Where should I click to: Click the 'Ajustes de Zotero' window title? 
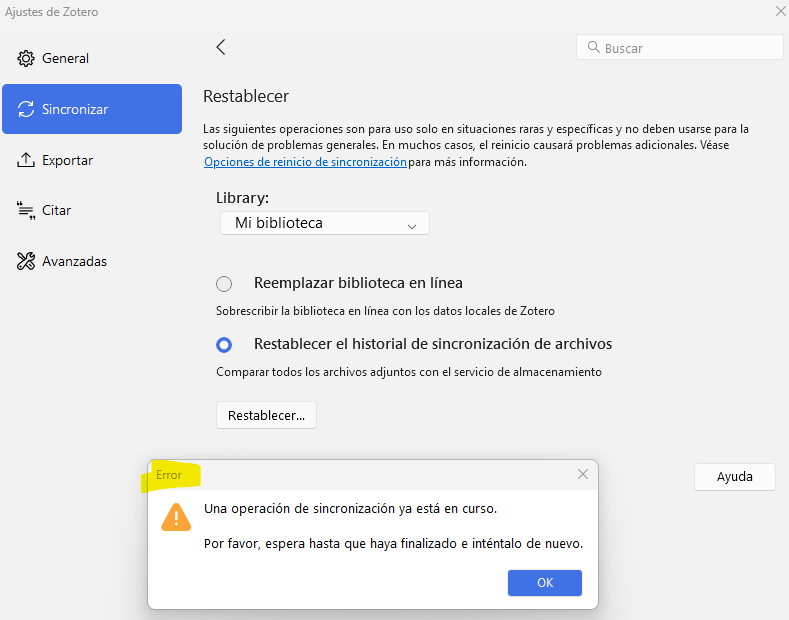(51, 12)
